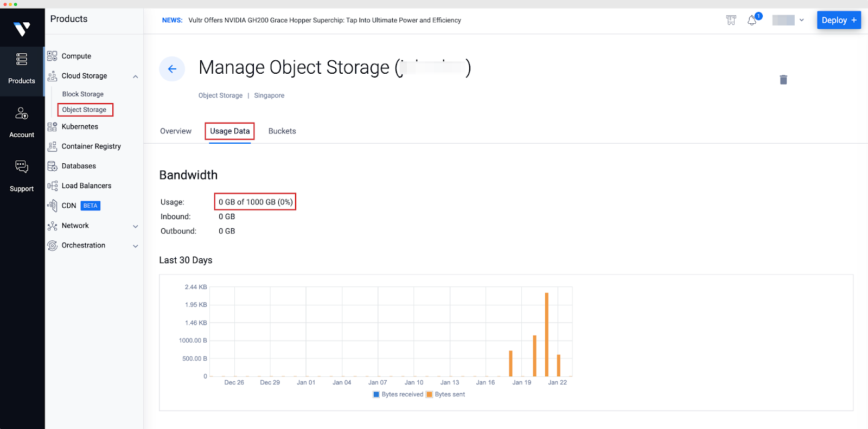
Task: Open the Vultr GH200 news headline
Action: point(324,21)
